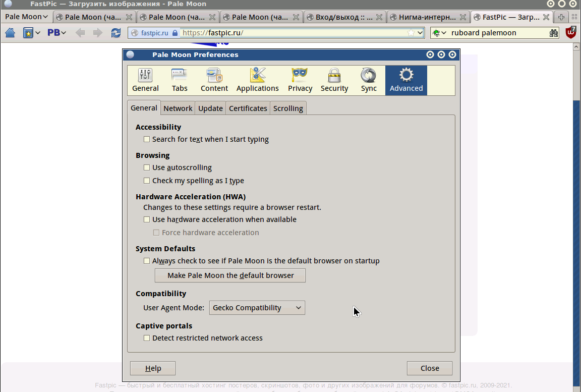The image size is (581, 392).
Task: Open the User Agent Mode dropdown
Action: pyautogui.click(x=257, y=308)
